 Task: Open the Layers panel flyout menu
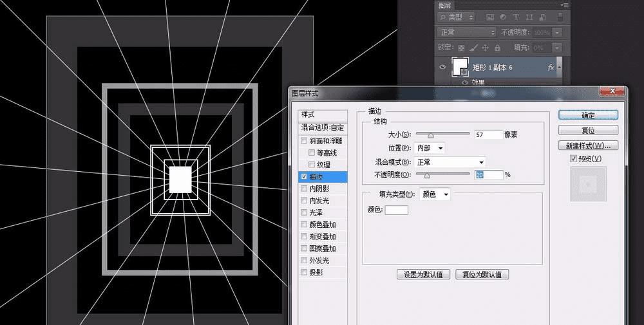pyautogui.click(x=565, y=5)
